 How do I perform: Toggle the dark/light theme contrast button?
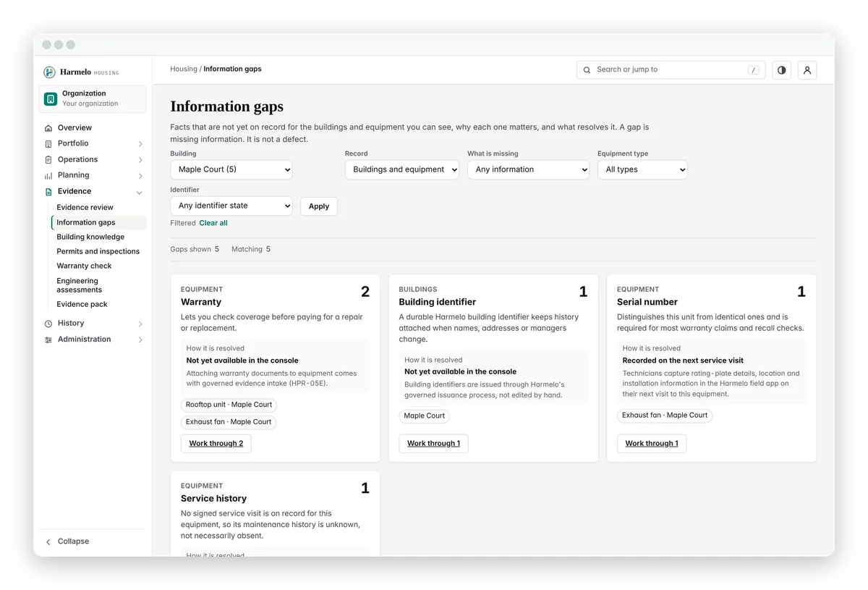[781, 70]
